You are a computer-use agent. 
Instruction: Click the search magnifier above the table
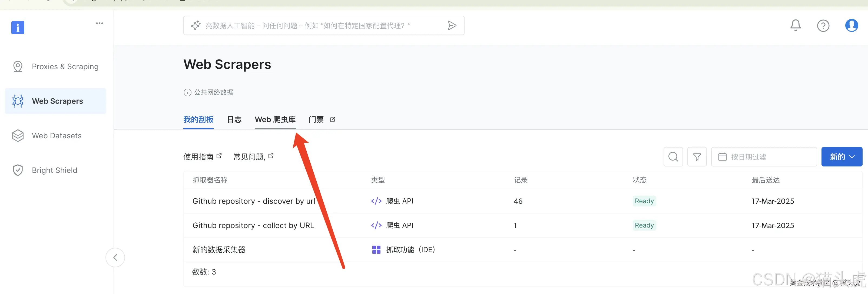pyautogui.click(x=673, y=157)
